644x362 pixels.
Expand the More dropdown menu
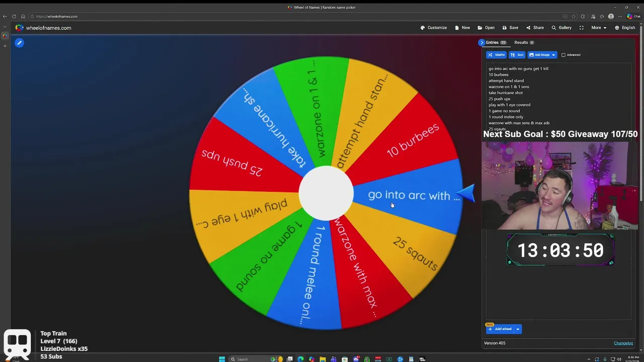pos(598,28)
